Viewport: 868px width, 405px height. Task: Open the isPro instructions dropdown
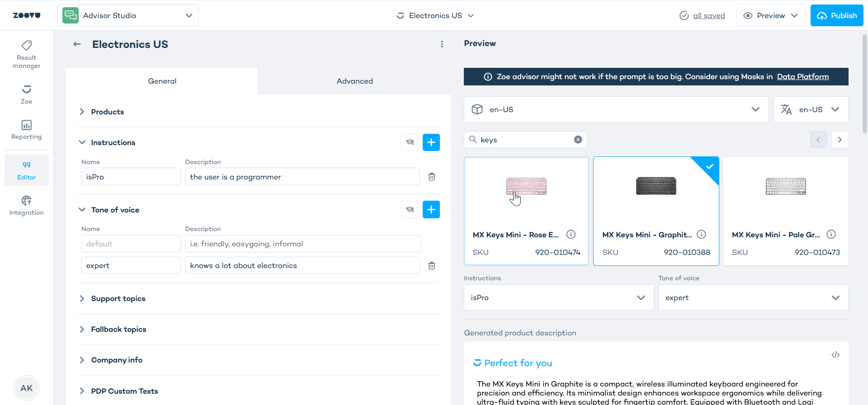(558, 297)
